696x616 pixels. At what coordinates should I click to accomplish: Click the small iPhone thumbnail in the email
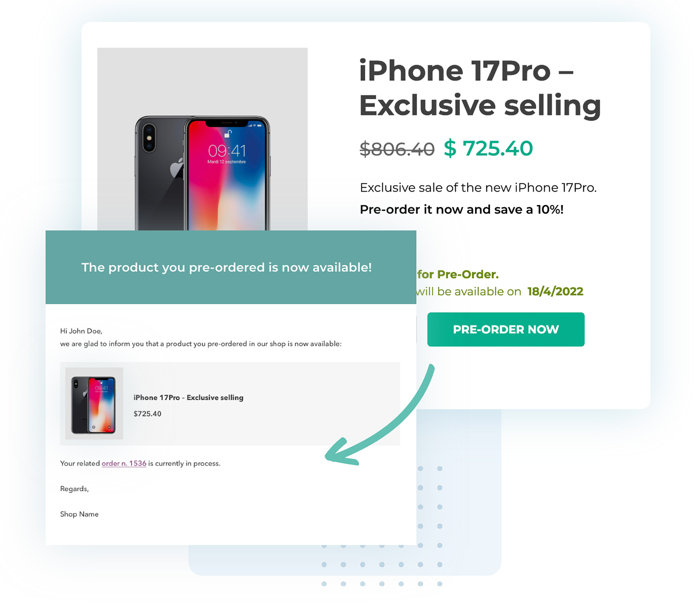coord(94,404)
